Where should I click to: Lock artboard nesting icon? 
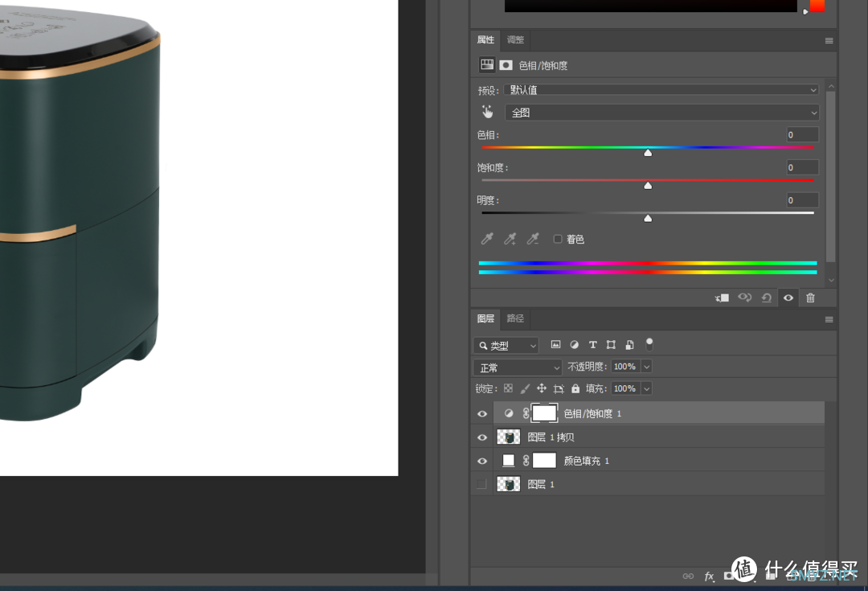tap(559, 389)
